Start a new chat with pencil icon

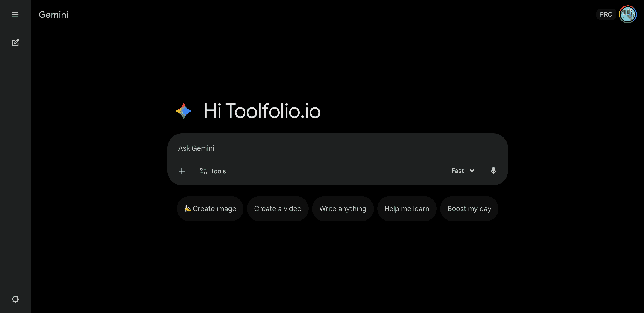(x=15, y=43)
